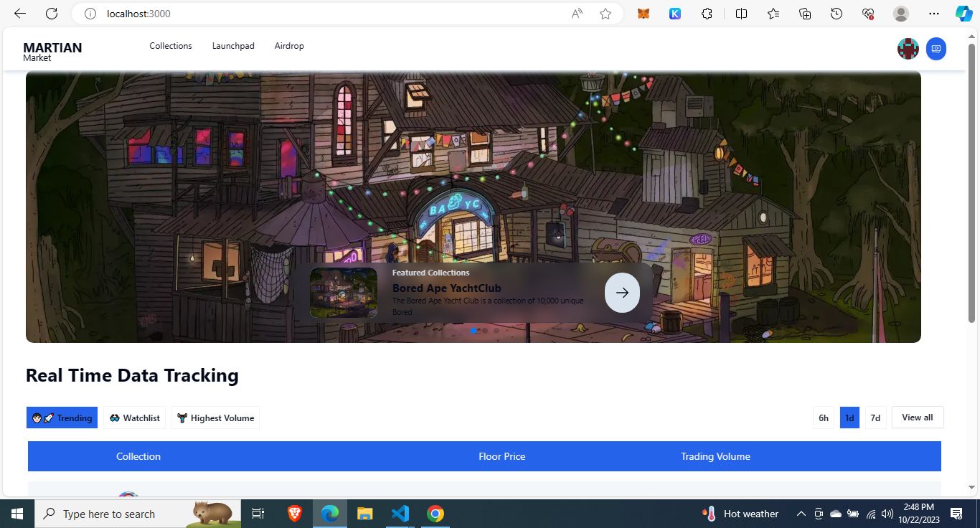Image resolution: width=980 pixels, height=528 pixels.
Task: Open the pixel avatar user profile
Action: (908, 49)
